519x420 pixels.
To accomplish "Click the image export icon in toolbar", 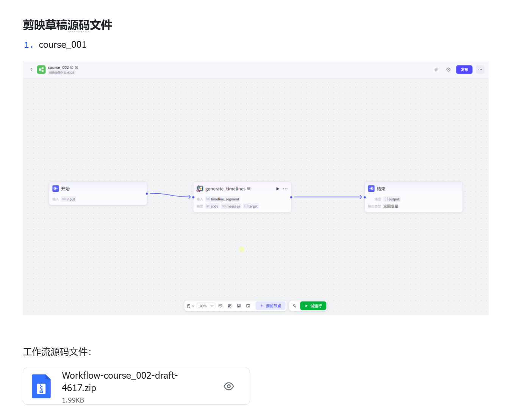I will coord(239,306).
